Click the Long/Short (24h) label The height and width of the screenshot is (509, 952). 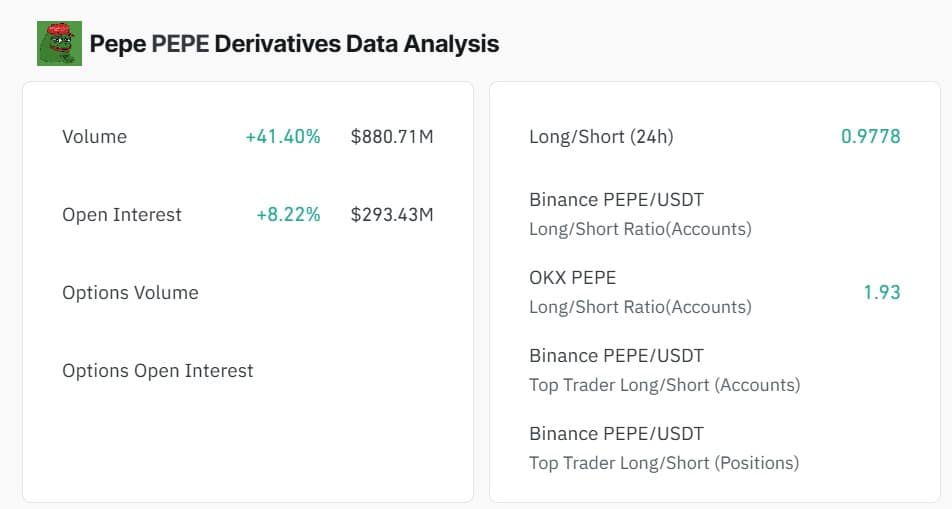tap(601, 137)
